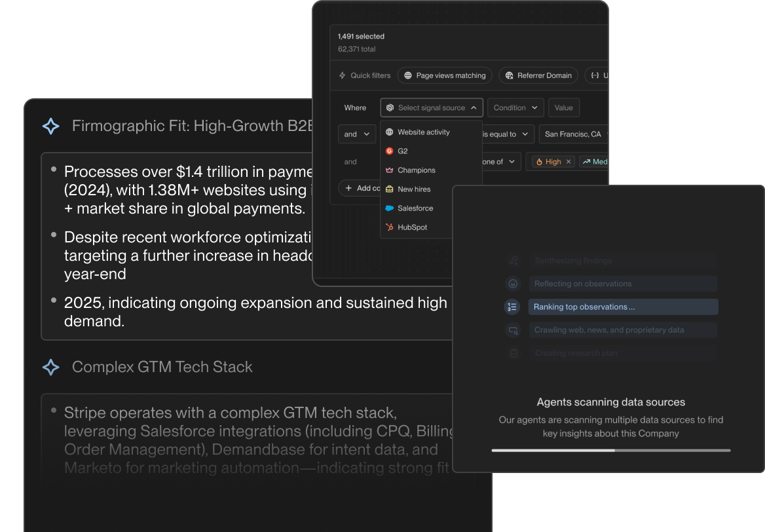The height and width of the screenshot is (532, 765).
Task: Choose Salesforce from signal sources
Action: (x=417, y=208)
